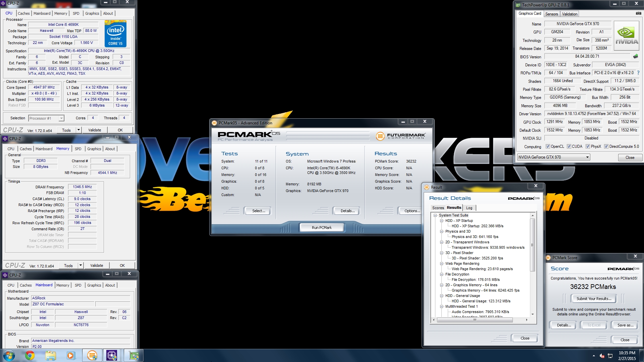Screen dimensions: 644x362
Task: Click the GPU-Z screenshot camera icon
Action: [638, 13]
